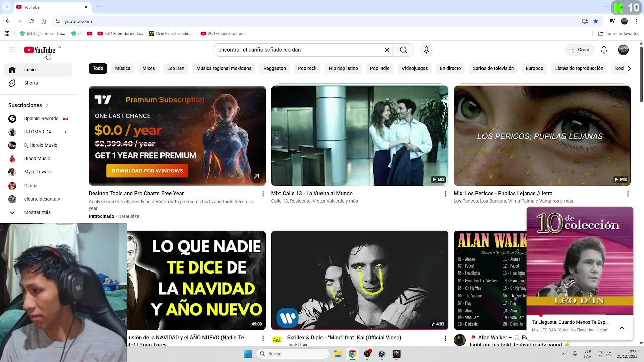Open Todos los favoritos folder
The height and width of the screenshot is (362, 644).
(x=618, y=34)
